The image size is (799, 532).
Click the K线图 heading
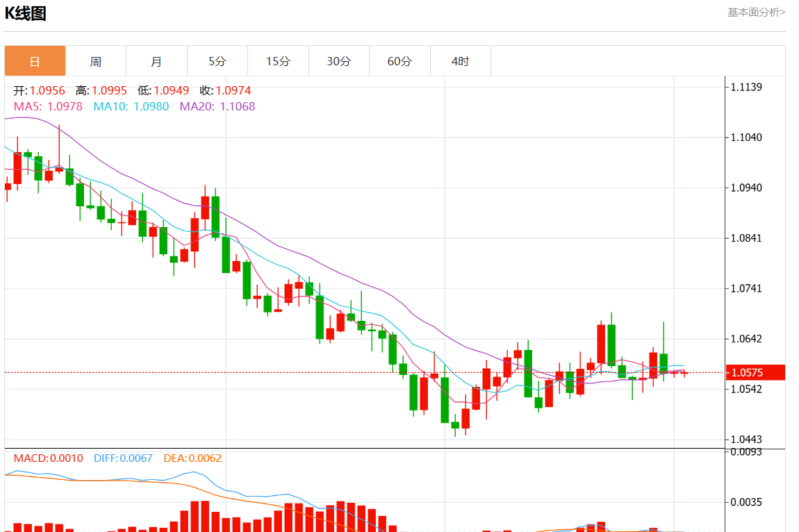click(x=26, y=13)
